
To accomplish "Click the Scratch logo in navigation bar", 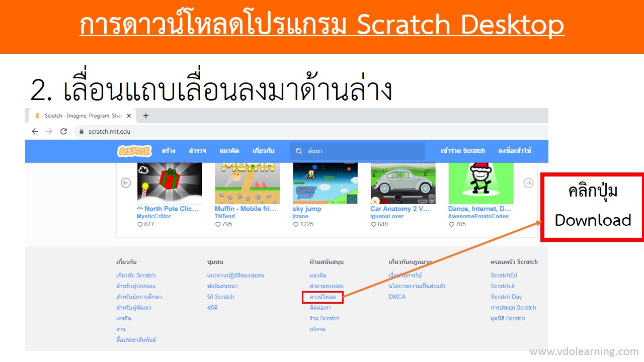I will click(x=134, y=151).
